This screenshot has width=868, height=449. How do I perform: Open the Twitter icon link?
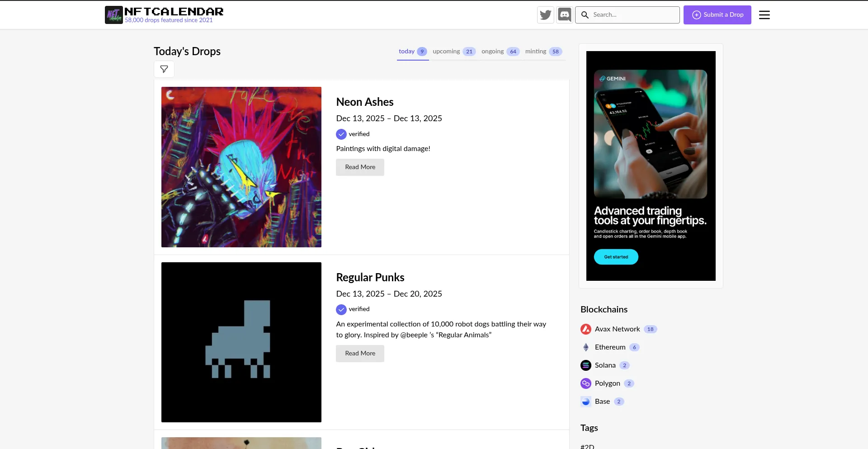click(x=546, y=15)
